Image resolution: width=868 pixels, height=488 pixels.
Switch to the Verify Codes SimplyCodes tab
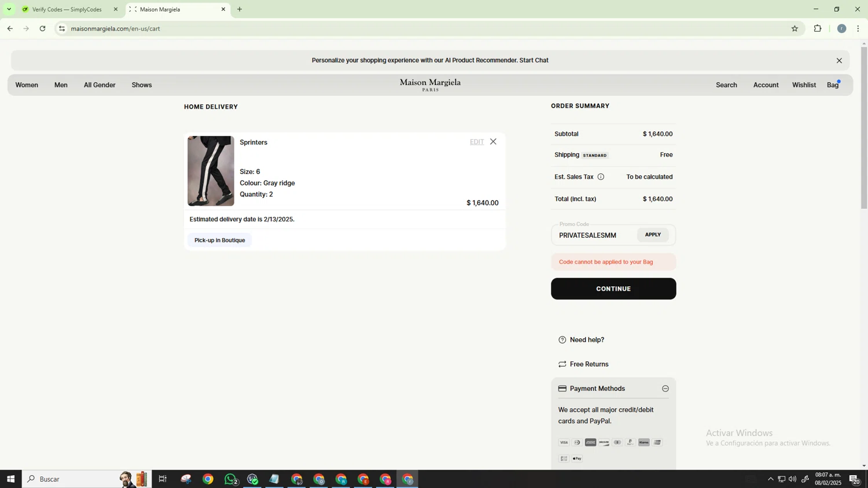click(67, 9)
